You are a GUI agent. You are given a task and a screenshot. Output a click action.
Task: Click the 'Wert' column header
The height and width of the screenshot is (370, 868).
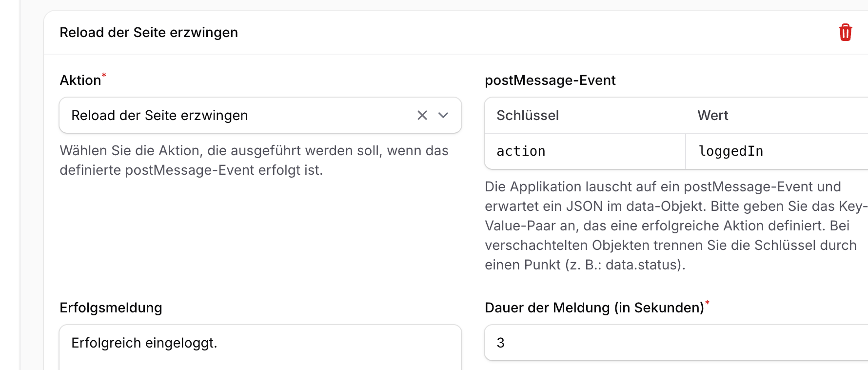pyautogui.click(x=712, y=115)
